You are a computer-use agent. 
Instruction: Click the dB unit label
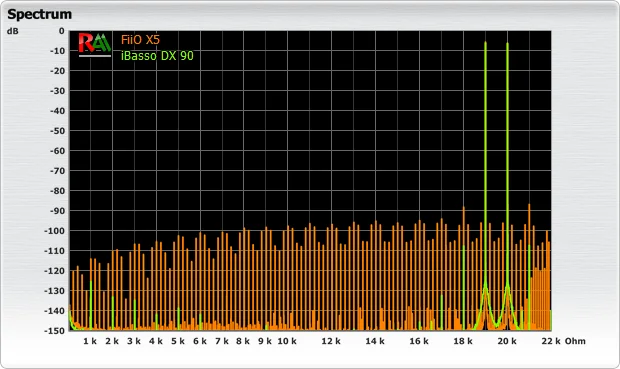(x=13, y=31)
